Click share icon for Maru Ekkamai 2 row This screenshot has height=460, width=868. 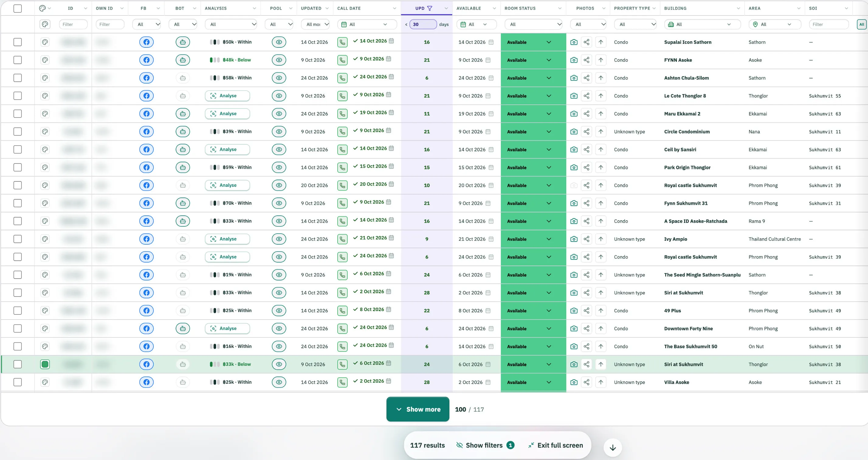pos(587,114)
